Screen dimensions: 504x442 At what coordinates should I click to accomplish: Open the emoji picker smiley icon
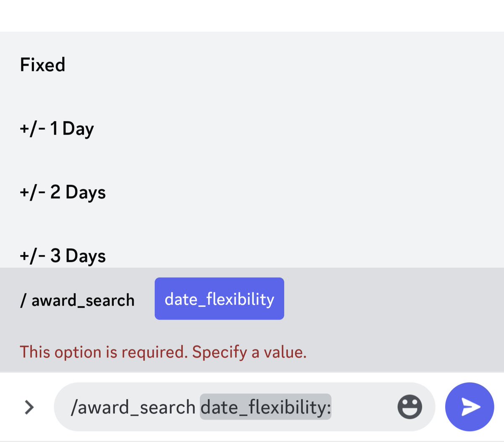pos(409,407)
